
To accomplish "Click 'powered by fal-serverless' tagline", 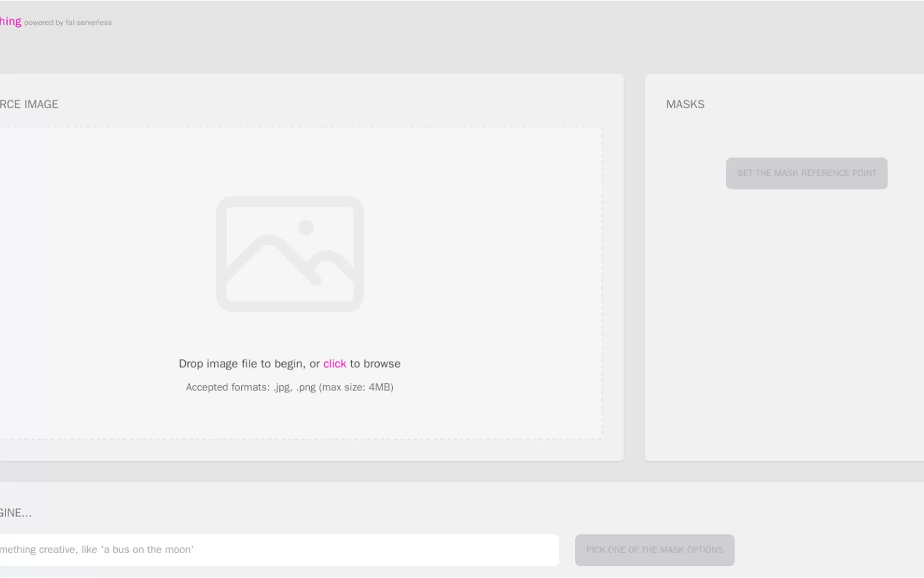I will pos(68,23).
